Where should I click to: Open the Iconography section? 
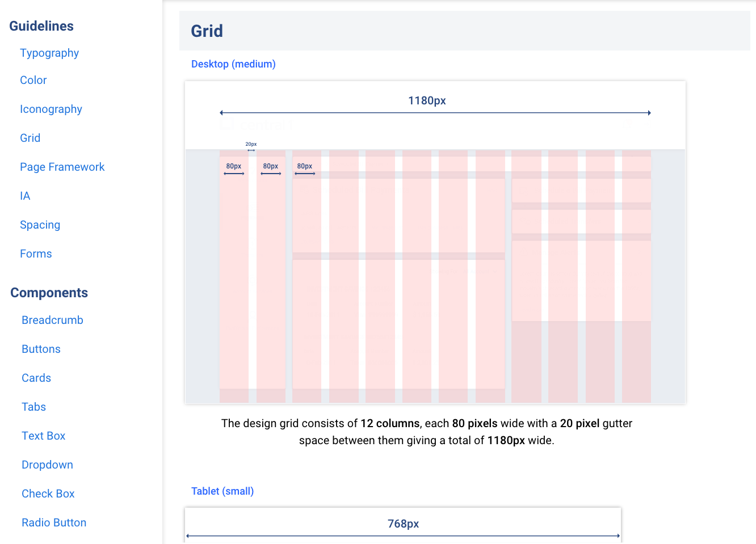51,109
